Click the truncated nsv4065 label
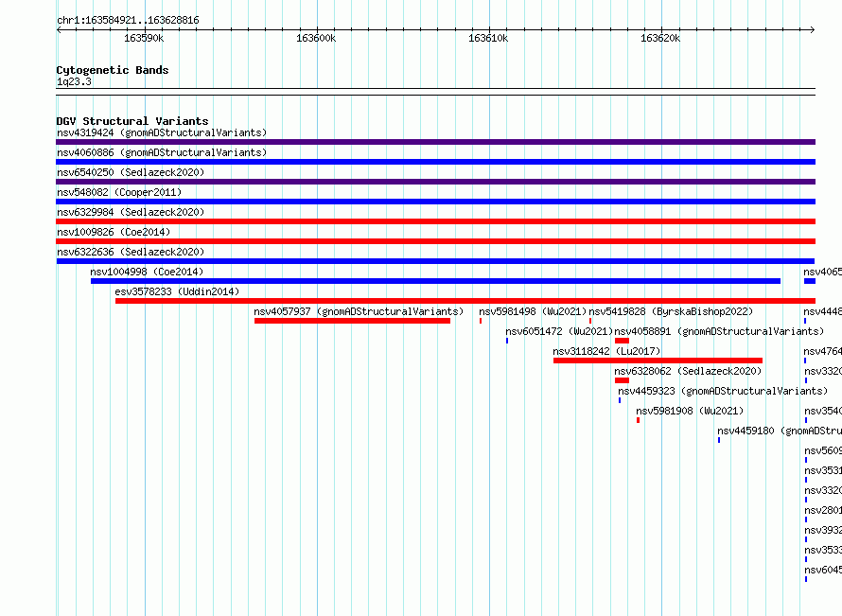The height and width of the screenshot is (616, 842). (x=823, y=272)
